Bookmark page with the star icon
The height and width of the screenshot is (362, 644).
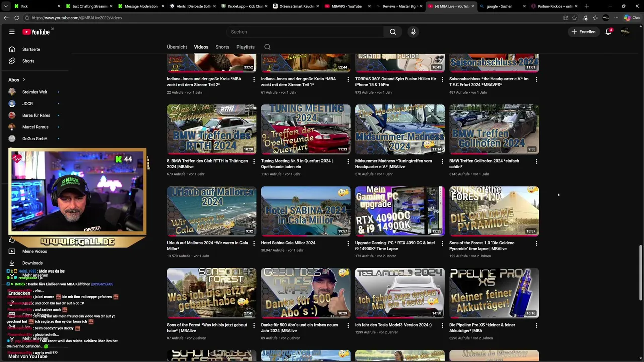click(x=574, y=18)
